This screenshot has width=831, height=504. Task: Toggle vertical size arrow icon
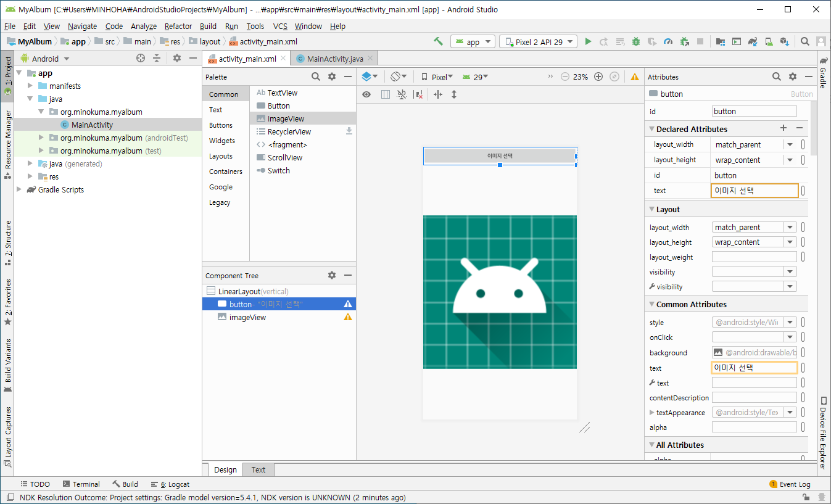(454, 94)
